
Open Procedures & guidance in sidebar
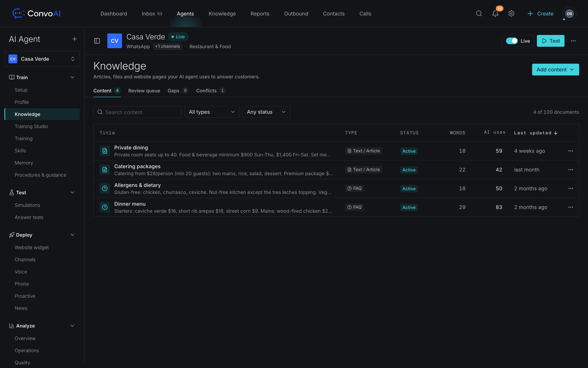point(41,175)
